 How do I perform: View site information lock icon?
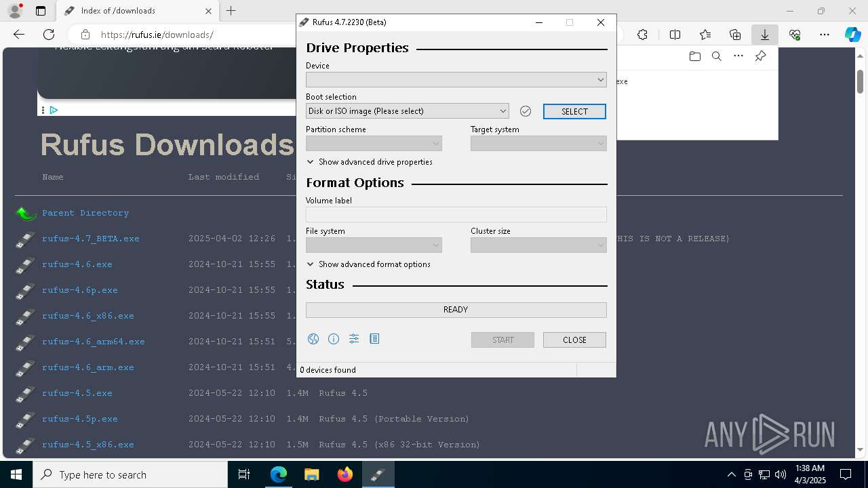click(85, 35)
